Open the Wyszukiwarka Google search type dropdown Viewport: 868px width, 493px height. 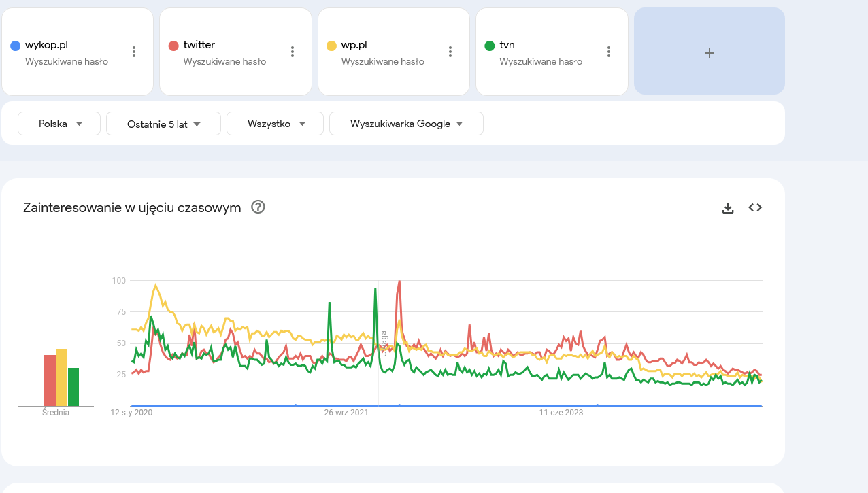(x=406, y=124)
